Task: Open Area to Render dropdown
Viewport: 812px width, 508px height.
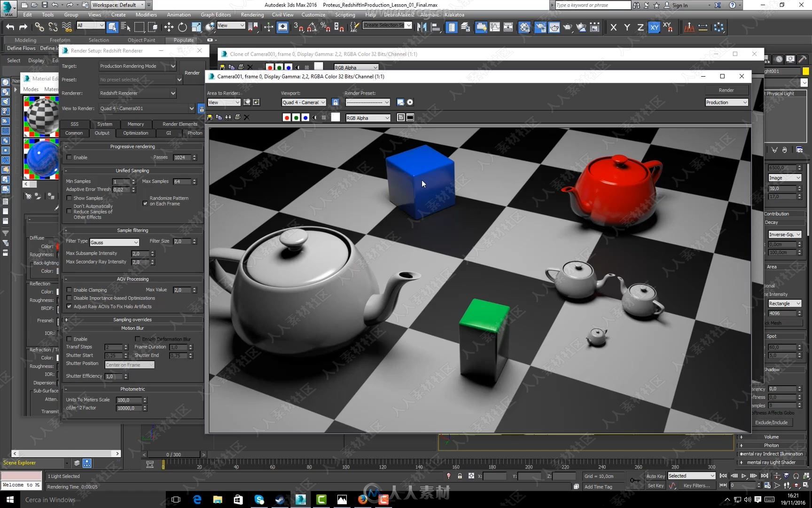Action: pos(224,102)
